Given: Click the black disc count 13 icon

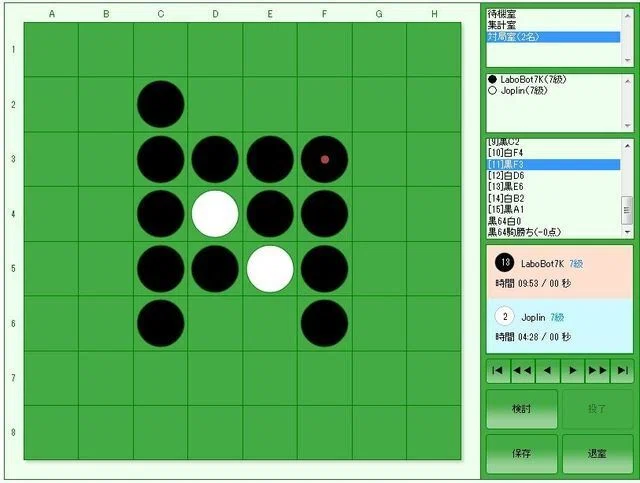Looking at the screenshot, I should 505,262.
